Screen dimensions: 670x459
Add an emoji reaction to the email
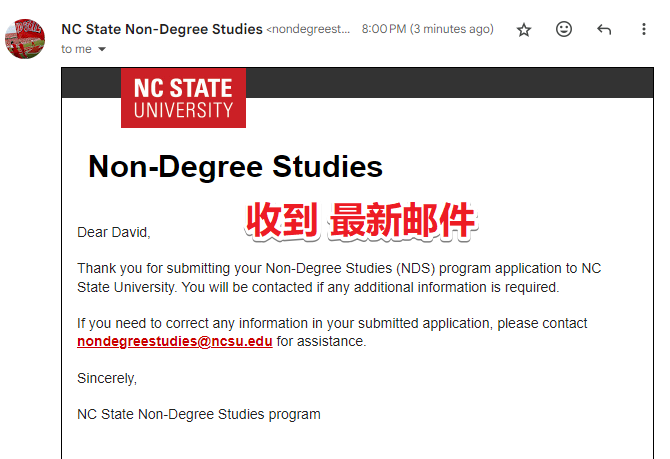pos(564,29)
